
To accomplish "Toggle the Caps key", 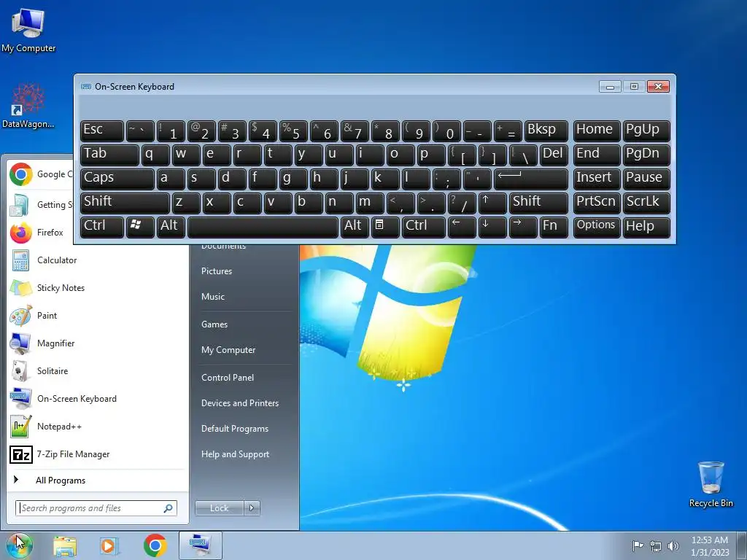I will (117, 179).
